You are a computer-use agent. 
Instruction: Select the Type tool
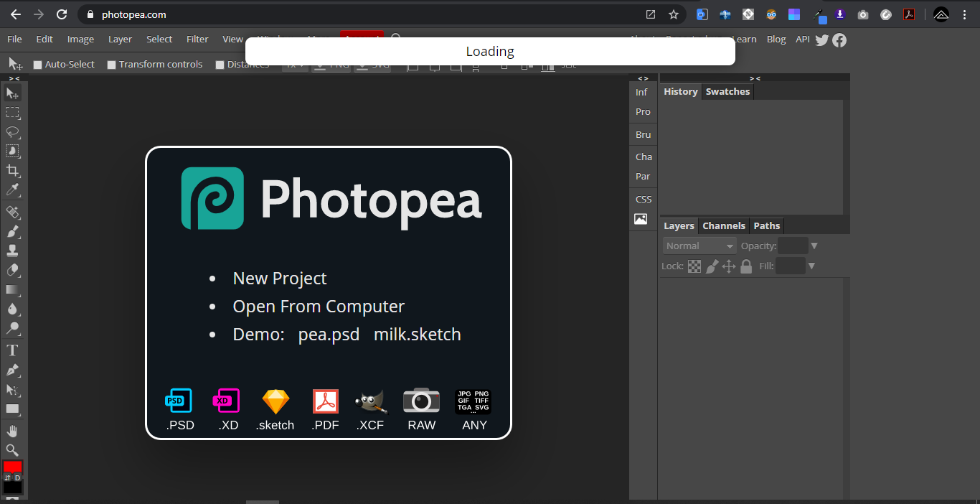(12, 351)
